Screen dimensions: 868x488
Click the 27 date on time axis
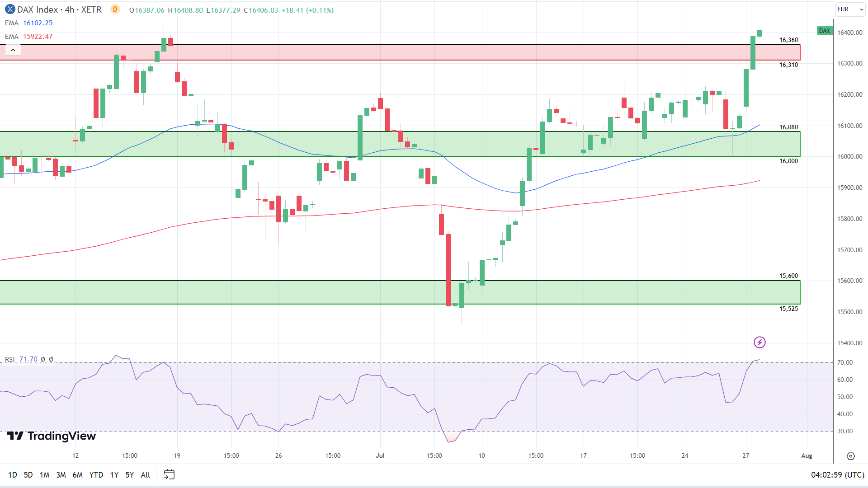(x=745, y=455)
